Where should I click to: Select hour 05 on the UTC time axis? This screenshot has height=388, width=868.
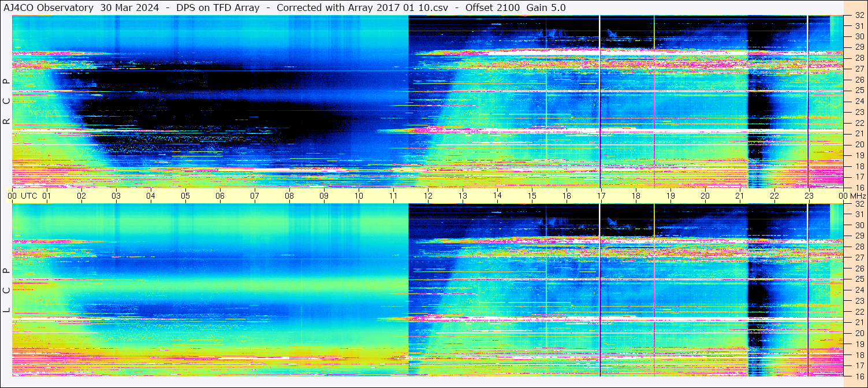coord(185,196)
